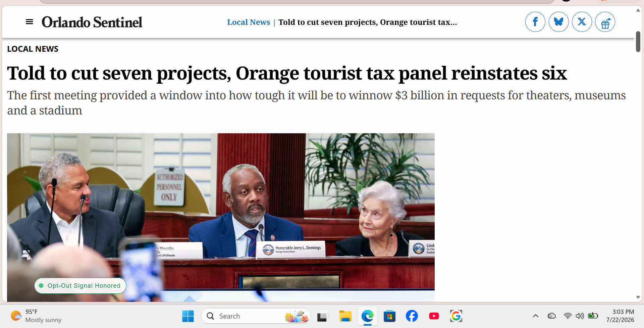The height and width of the screenshot is (328, 644).
Task: Click the Opt-Out Signal Honored badge
Action: point(80,286)
